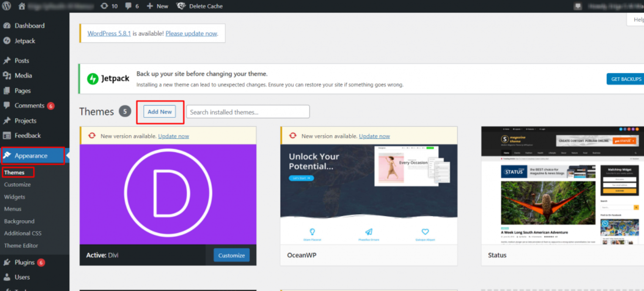Screen dimensions: 644x291
Task: Open the Help tab
Action: pyautogui.click(x=637, y=20)
